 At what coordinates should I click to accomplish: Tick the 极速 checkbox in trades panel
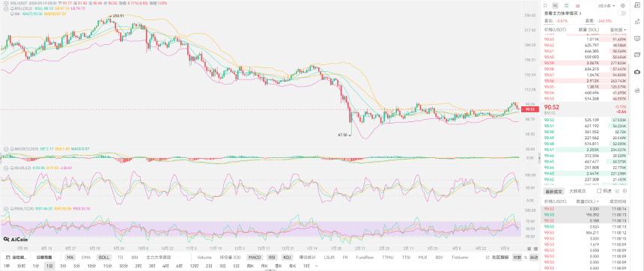(x=599, y=191)
